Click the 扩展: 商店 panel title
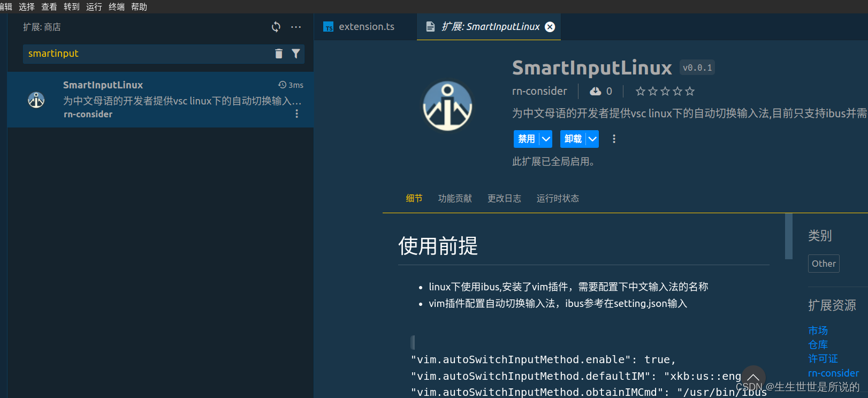The image size is (868, 398). pyautogui.click(x=42, y=27)
